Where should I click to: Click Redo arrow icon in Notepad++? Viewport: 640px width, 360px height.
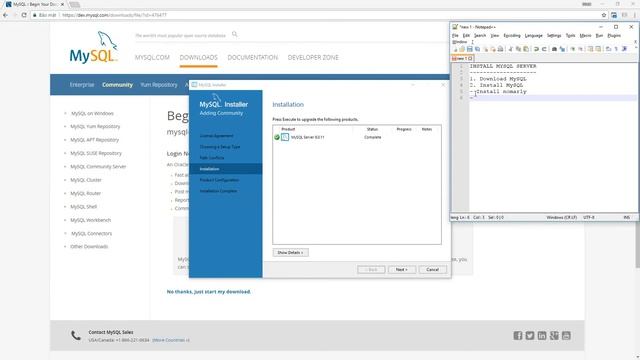[x=544, y=49]
